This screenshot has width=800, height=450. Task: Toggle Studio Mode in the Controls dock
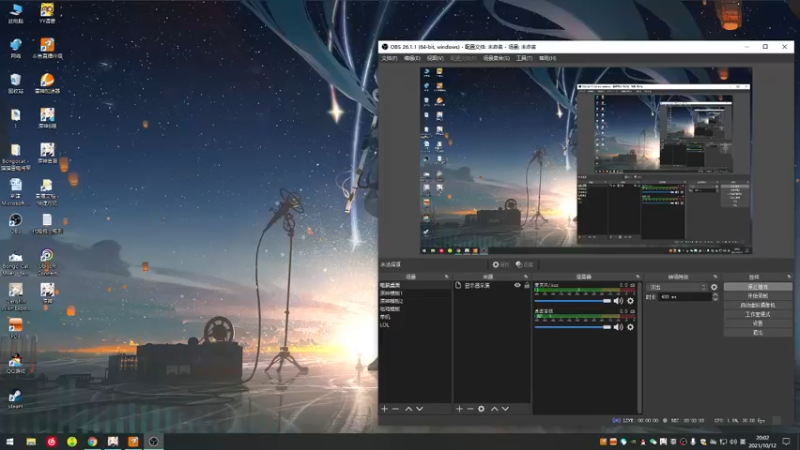(x=758, y=314)
